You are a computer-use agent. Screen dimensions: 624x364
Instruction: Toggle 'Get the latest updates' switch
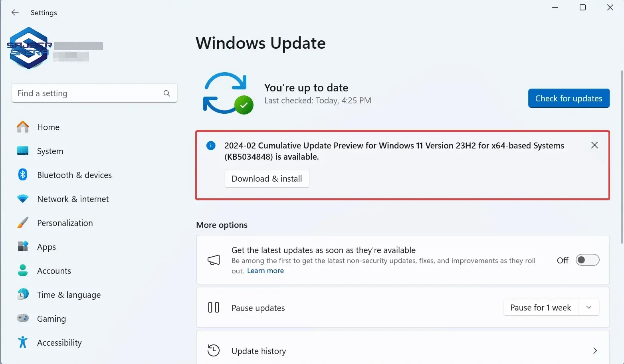point(587,260)
